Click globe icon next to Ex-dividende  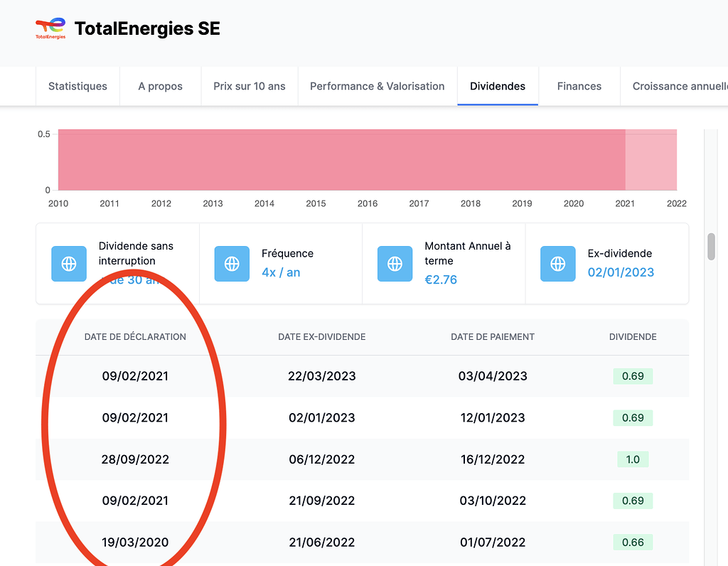point(558,264)
